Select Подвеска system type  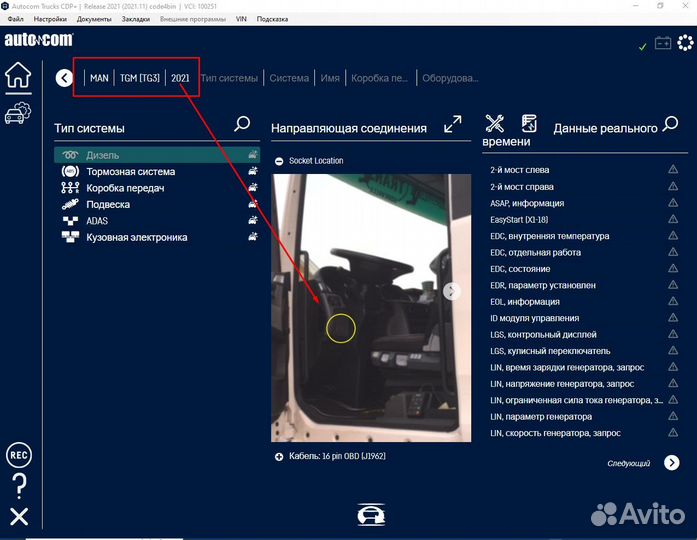[157, 204]
